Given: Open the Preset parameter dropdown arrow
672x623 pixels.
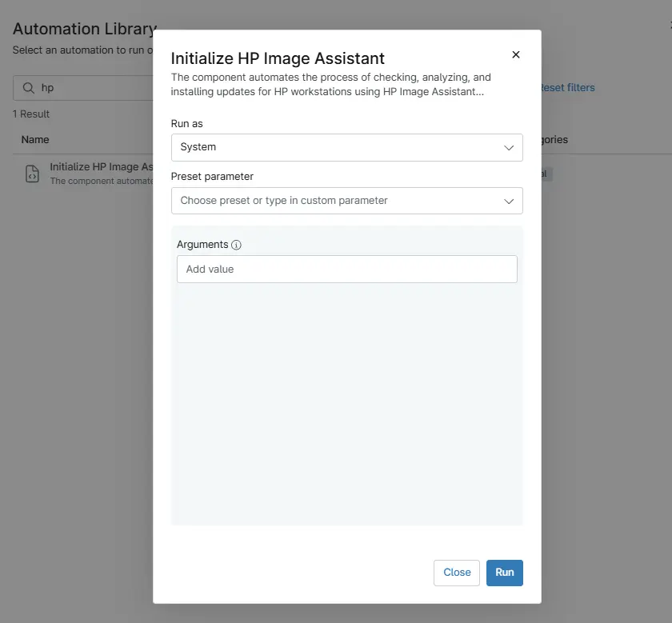Looking at the screenshot, I should [x=509, y=202].
